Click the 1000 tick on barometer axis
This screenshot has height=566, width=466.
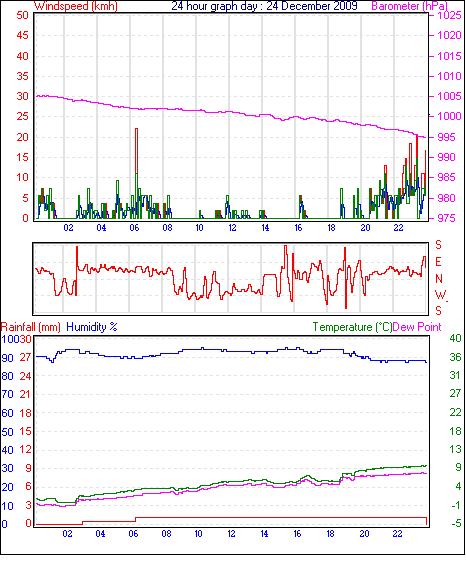pyautogui.click(x=449, y=116)
